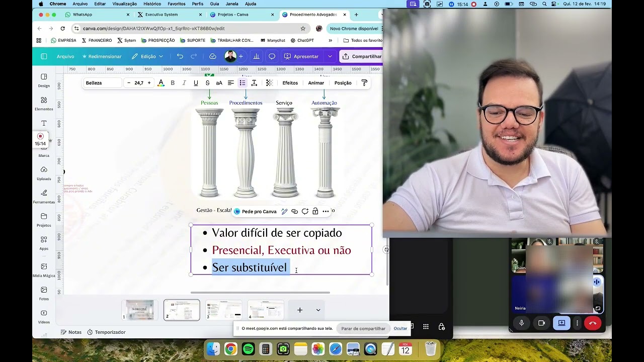Toggle the microphone in Meet window

pyautogui.click(x=521, y=323)
